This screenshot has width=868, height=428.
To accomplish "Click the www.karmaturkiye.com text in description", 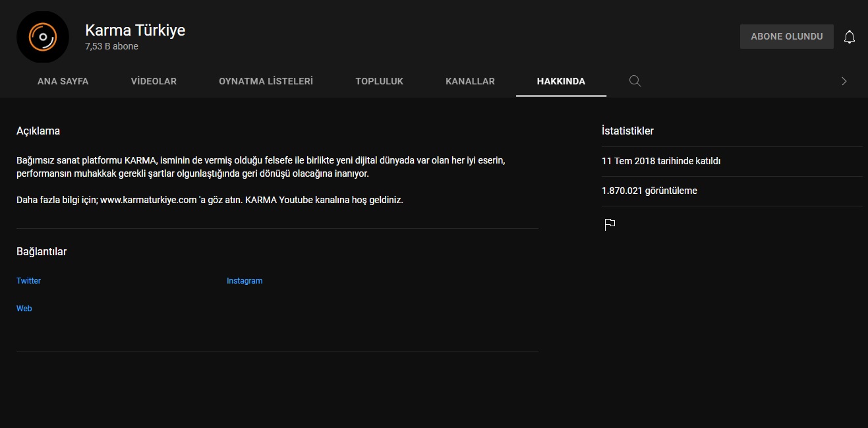I will pyautogui.click(x=148, y=200).
